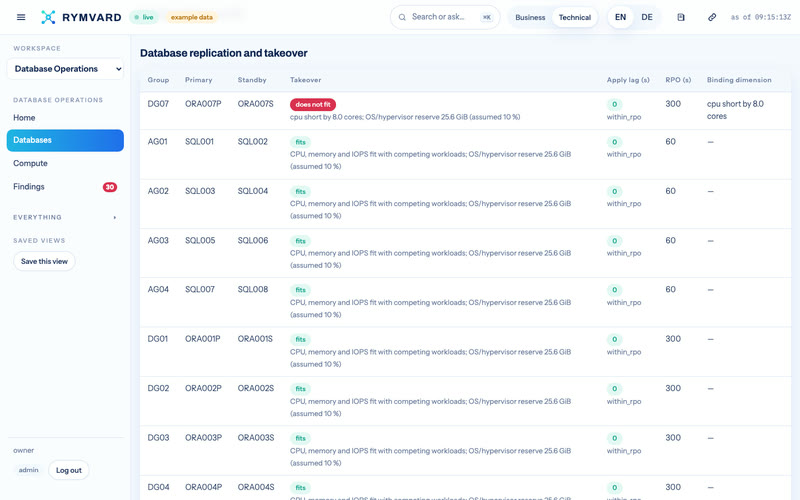Click the apply lag 0 pill for AG01

click(x=614, y=142)
